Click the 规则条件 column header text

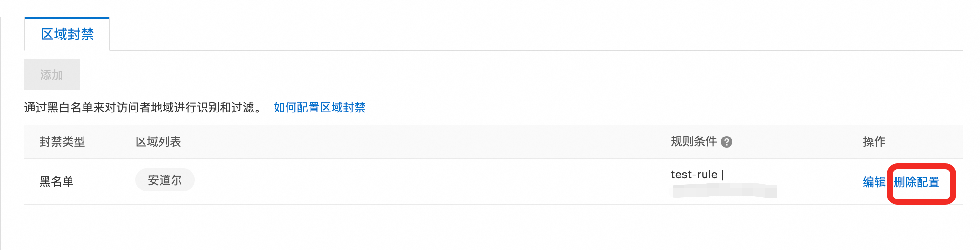click(x=693, y=141)
